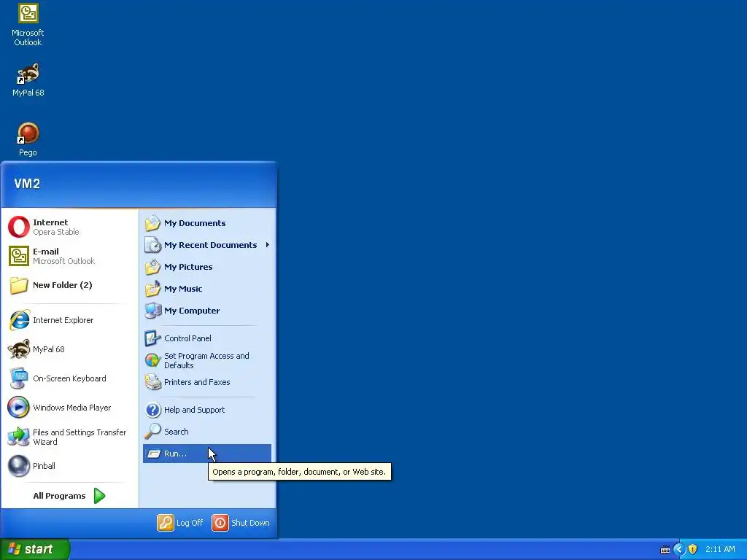Click the Shut Down button
The width and height of the screenshot is (747, 560).
[241, 522]
